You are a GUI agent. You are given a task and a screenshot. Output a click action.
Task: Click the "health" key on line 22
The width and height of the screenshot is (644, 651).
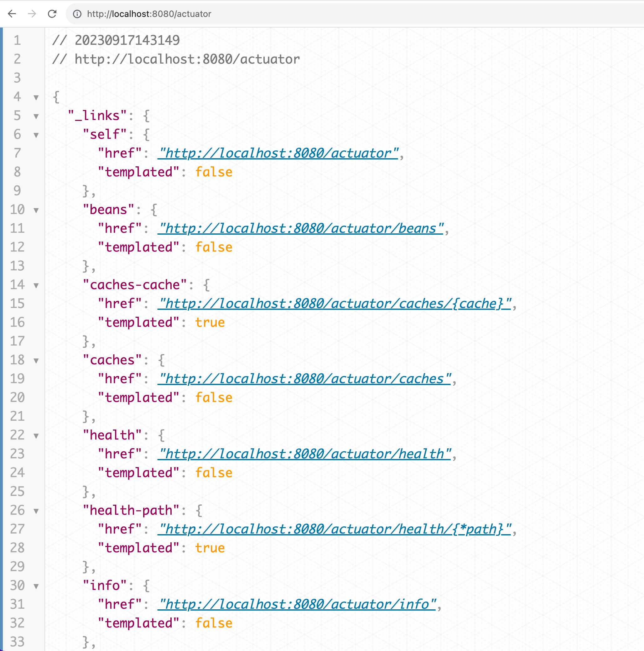point(112,435)
